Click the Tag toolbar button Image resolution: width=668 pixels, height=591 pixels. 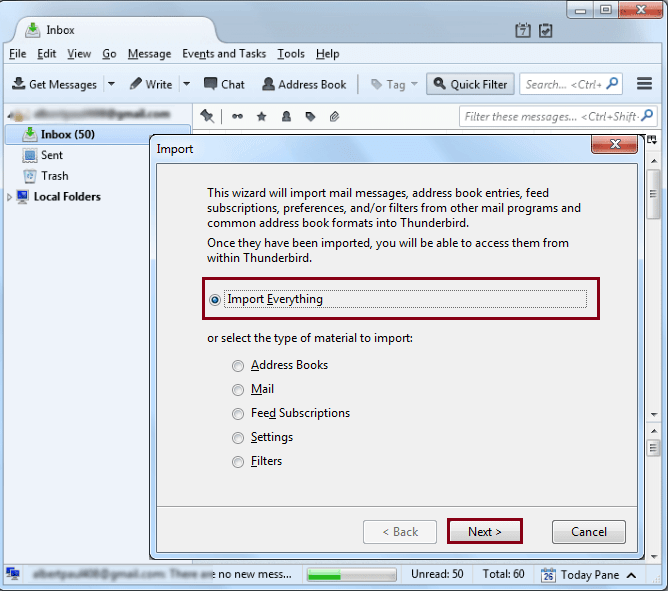point(388,84)
